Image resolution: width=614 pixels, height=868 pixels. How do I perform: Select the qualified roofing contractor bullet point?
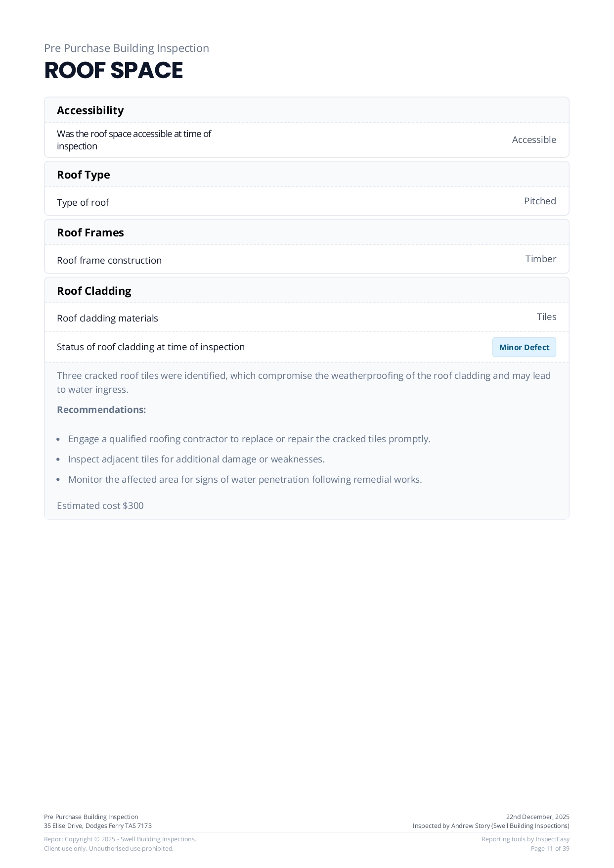[x=249, y=439]
